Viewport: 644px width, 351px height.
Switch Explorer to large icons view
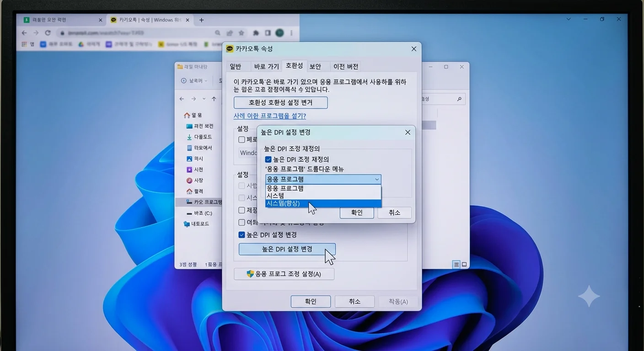(x=464, y=264)
